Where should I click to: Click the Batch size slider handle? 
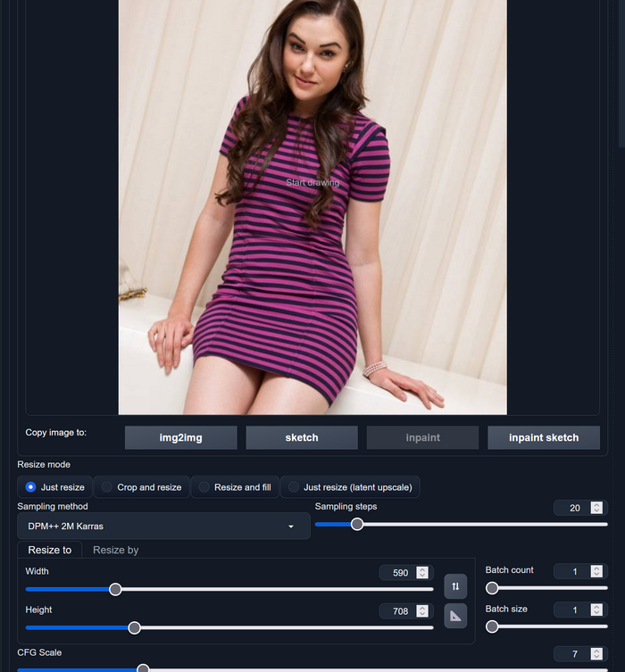(492, 626)
